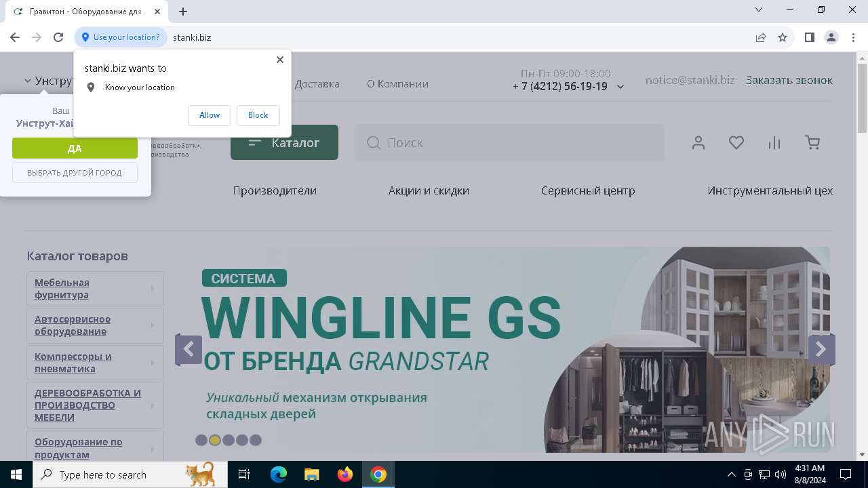Open a new browser tab
This screenshot has width=868, height=488.
(x=183, y=12)
